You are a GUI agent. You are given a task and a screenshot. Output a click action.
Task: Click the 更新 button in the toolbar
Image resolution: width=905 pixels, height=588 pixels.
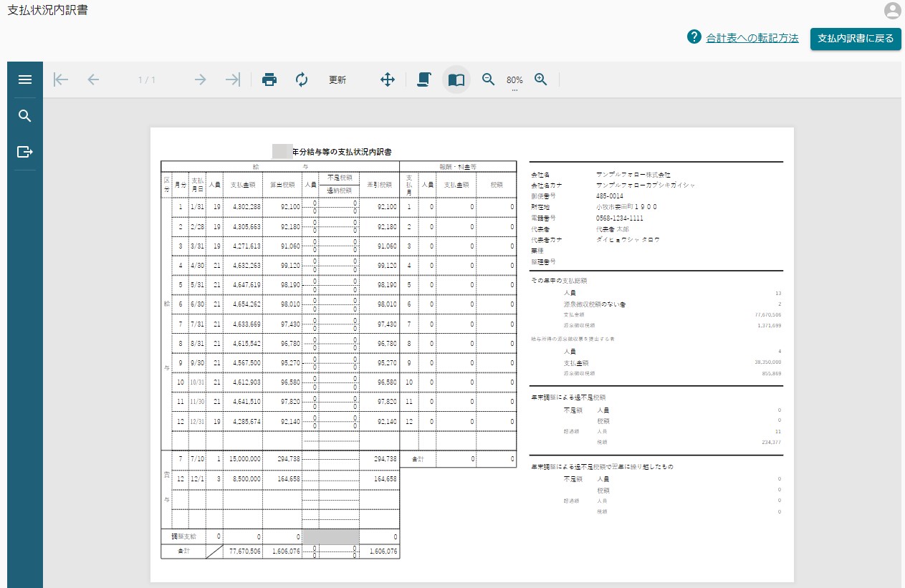coord(337,80)
